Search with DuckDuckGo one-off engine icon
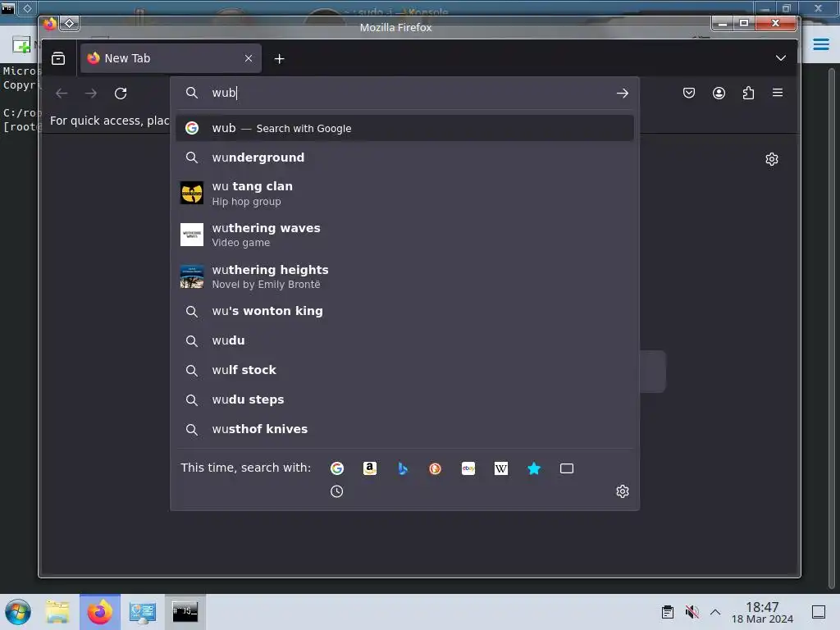 click(435, 468)
